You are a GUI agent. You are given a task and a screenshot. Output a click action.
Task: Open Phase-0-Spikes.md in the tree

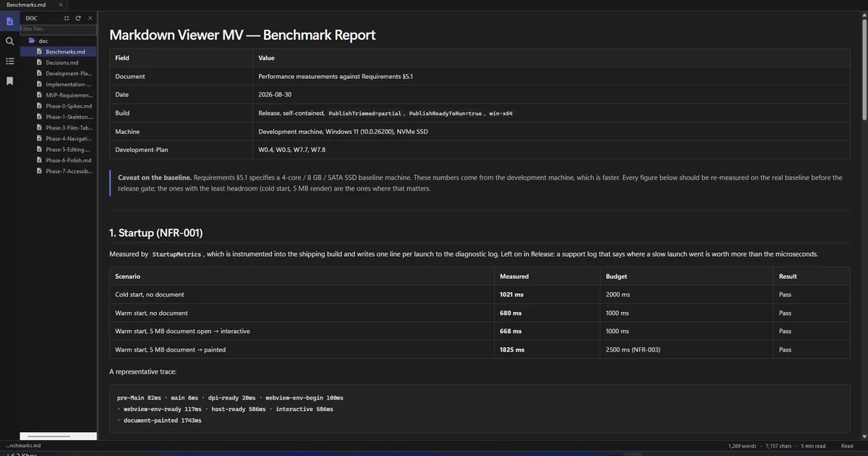tap(58, 106)
